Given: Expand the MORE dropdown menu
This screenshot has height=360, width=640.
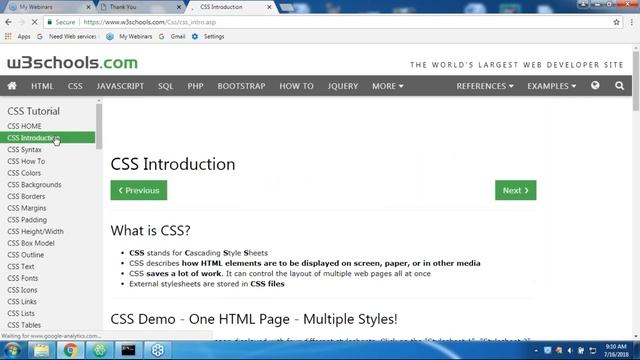Looking at the screenshot, I should (387, 86).
